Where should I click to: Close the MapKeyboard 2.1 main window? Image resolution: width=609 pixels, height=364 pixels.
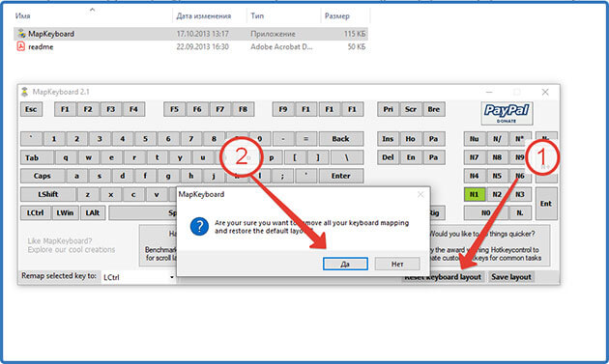(545, 92)
